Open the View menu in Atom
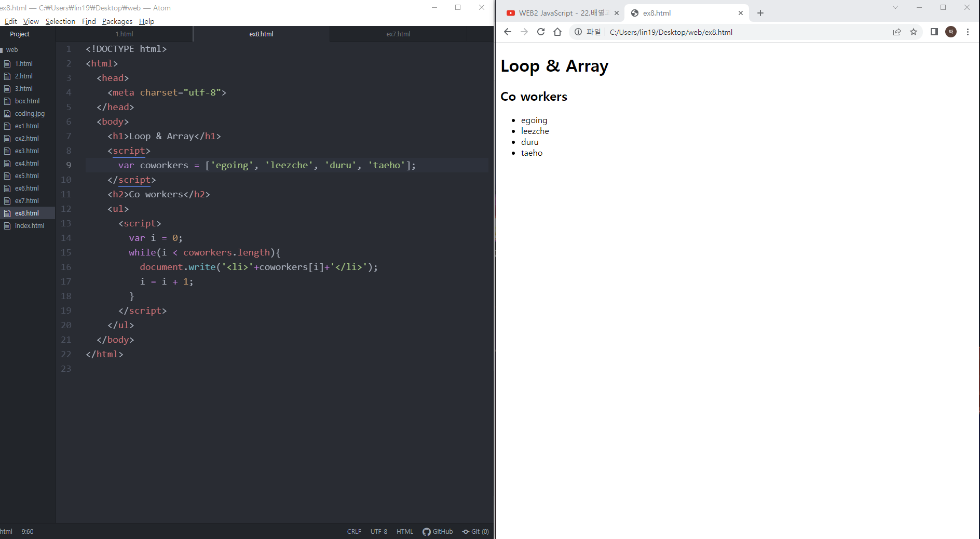Viewport: 980px width, 539px height. coord(31,21)
